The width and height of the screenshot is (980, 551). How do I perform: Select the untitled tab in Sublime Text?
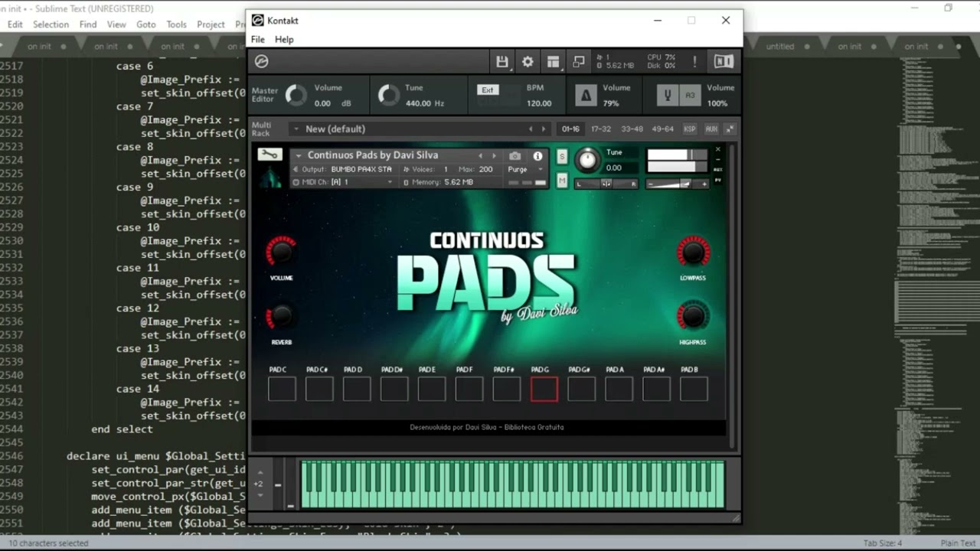[x=781, y=47]
